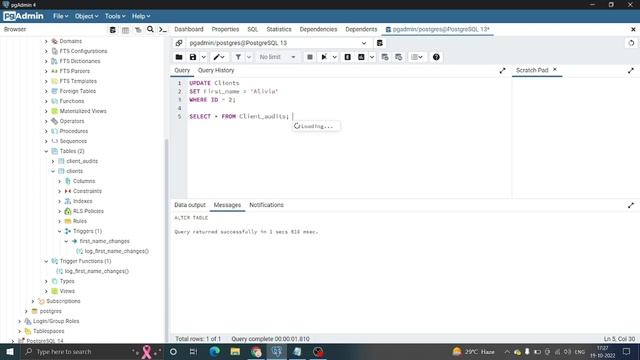Click the Query Tool icon in Browser header
The width and height of the screenshot is (640, 360).
pos(113,30)
